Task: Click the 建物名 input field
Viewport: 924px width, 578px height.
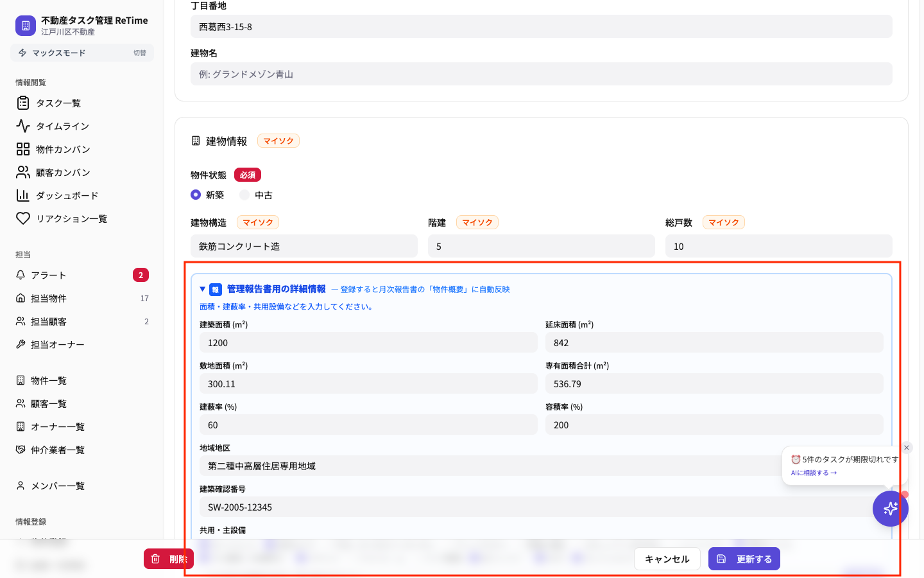Action: (542, 74)
